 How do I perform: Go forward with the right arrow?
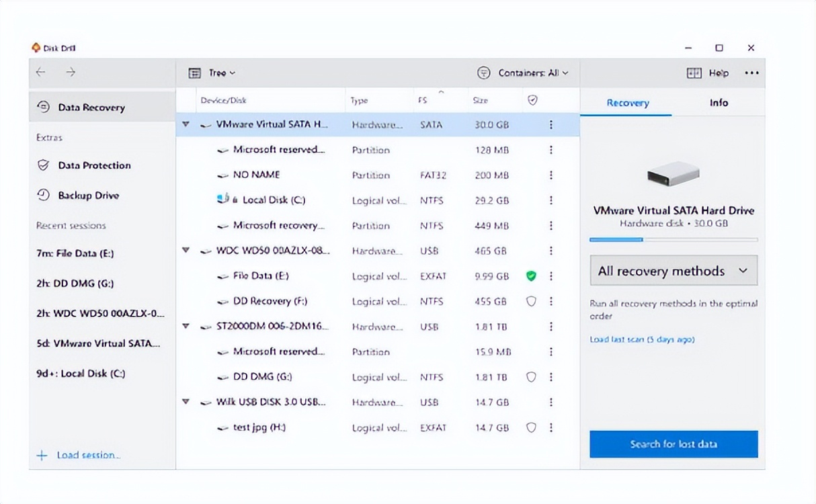[x=71, y=73]
